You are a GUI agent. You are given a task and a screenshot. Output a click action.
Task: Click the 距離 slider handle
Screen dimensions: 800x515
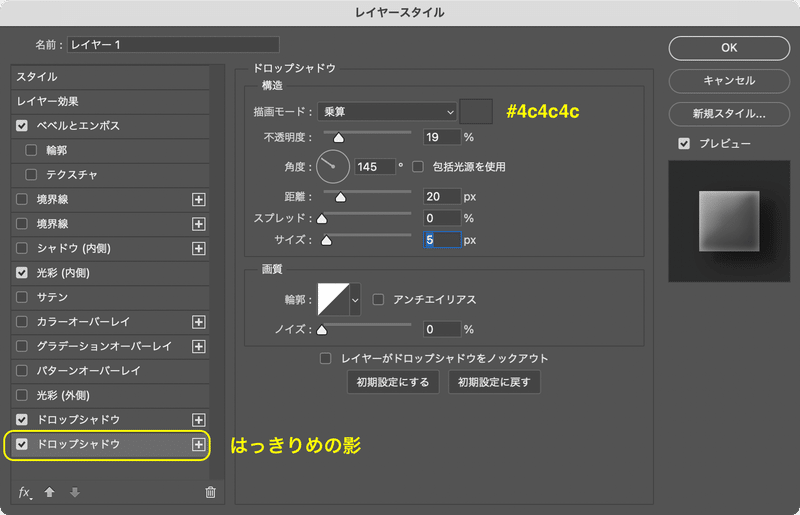[340, 197]
